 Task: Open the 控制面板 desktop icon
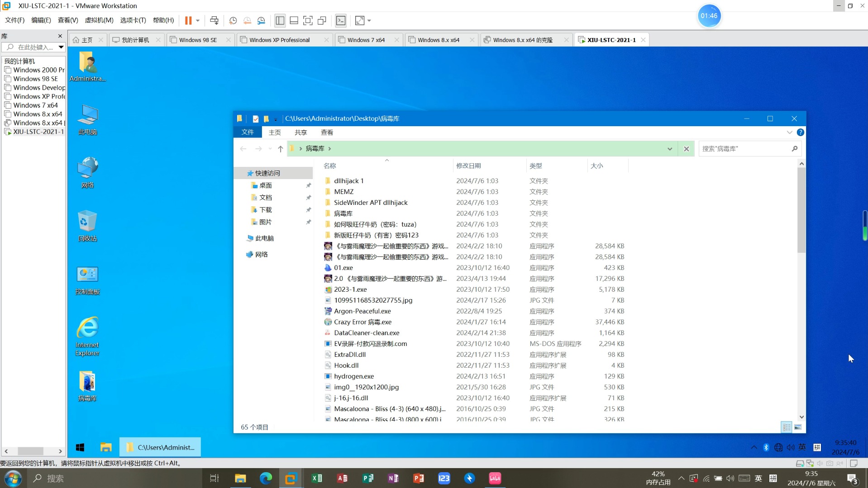(87, 280)
